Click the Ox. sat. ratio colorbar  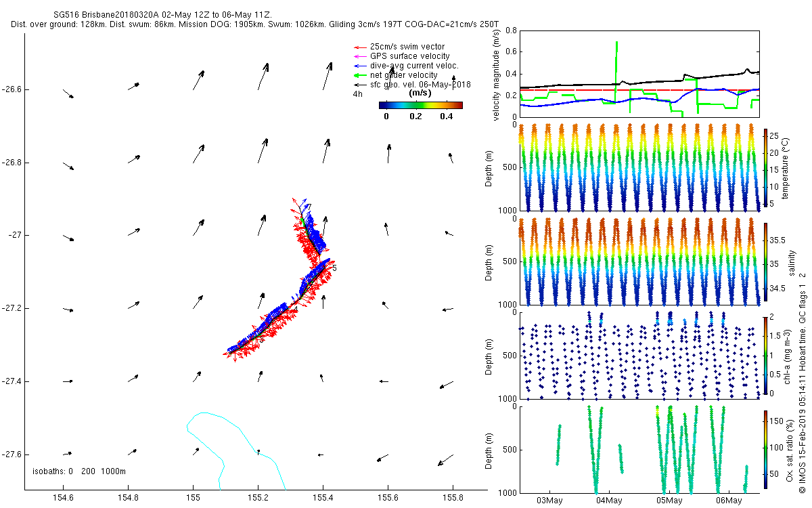[x=765, y=448]
